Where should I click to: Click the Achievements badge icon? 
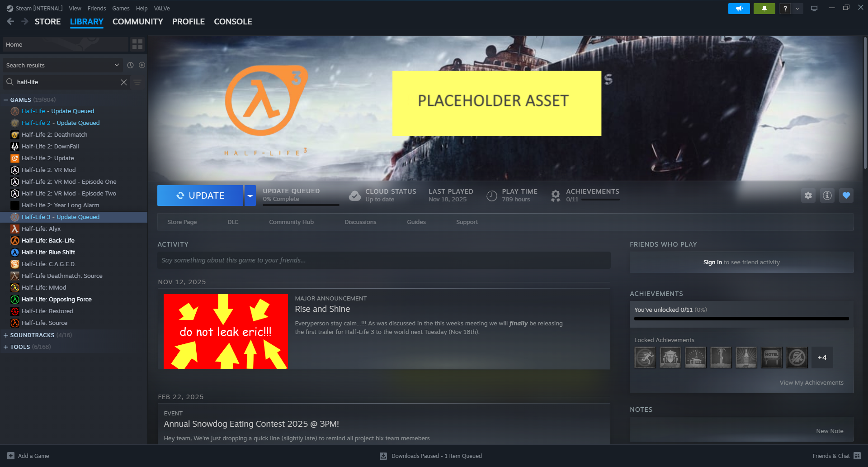coord(556,195)
